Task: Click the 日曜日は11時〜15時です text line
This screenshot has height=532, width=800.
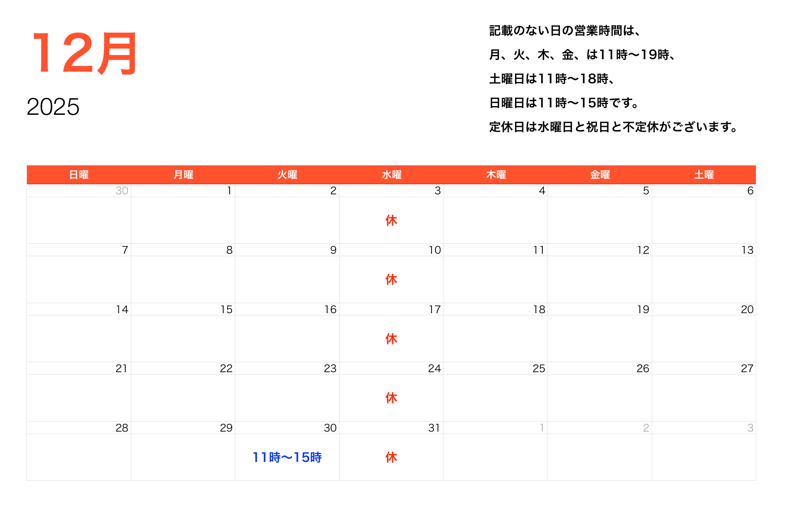Action: [x=564, y=103]
